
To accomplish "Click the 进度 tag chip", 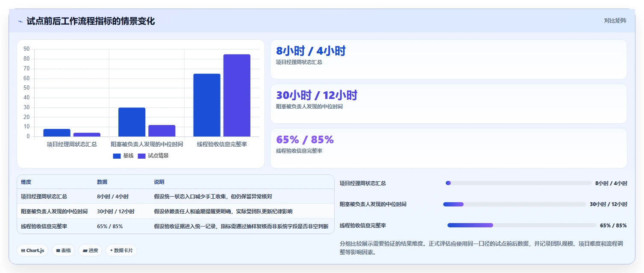I will tap(90, 250).
